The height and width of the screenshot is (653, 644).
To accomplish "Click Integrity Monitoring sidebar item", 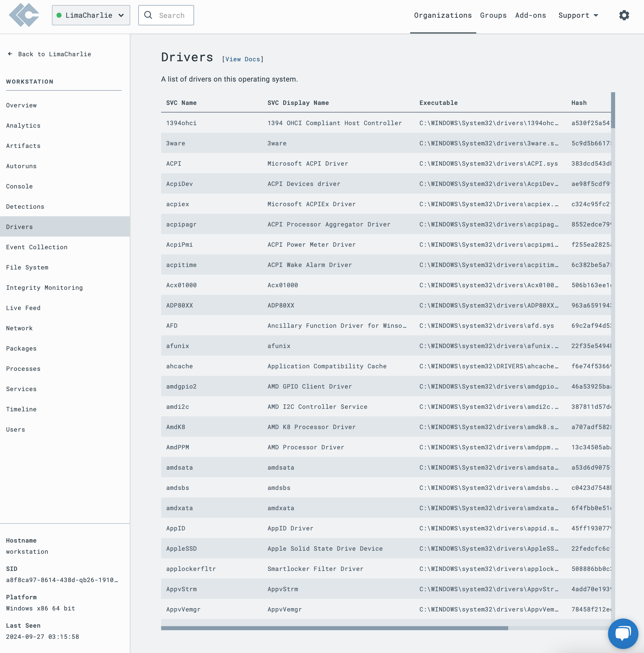I will pyautogui.click(x=44, y=287).
